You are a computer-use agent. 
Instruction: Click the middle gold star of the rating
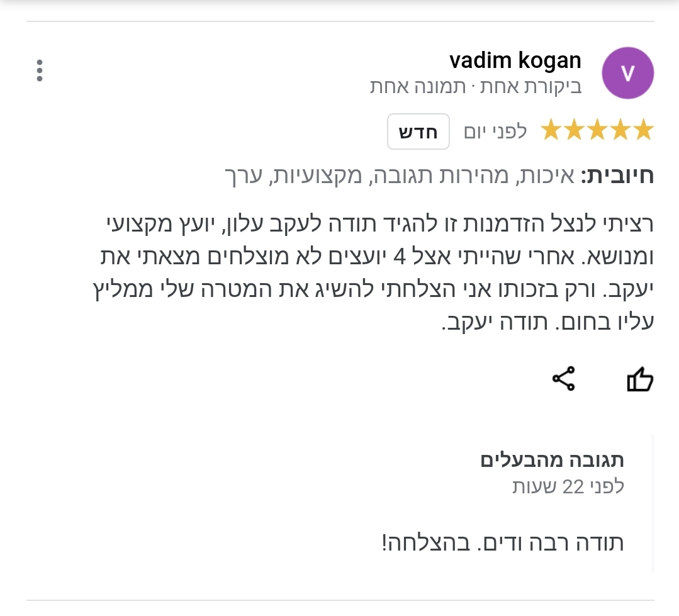(597, 131)
